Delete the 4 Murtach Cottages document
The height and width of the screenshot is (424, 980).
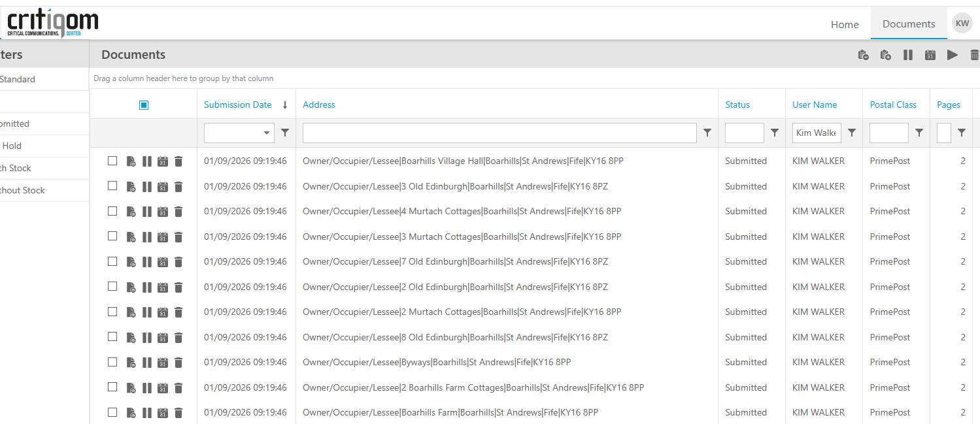[x=178, y=212]
